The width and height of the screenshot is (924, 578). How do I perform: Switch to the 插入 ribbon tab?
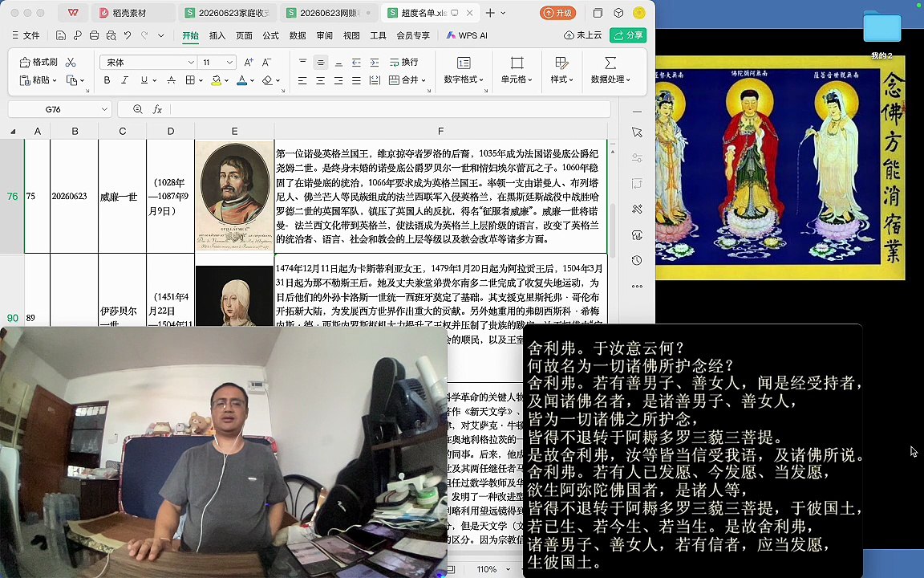click(x=217, y=35)
